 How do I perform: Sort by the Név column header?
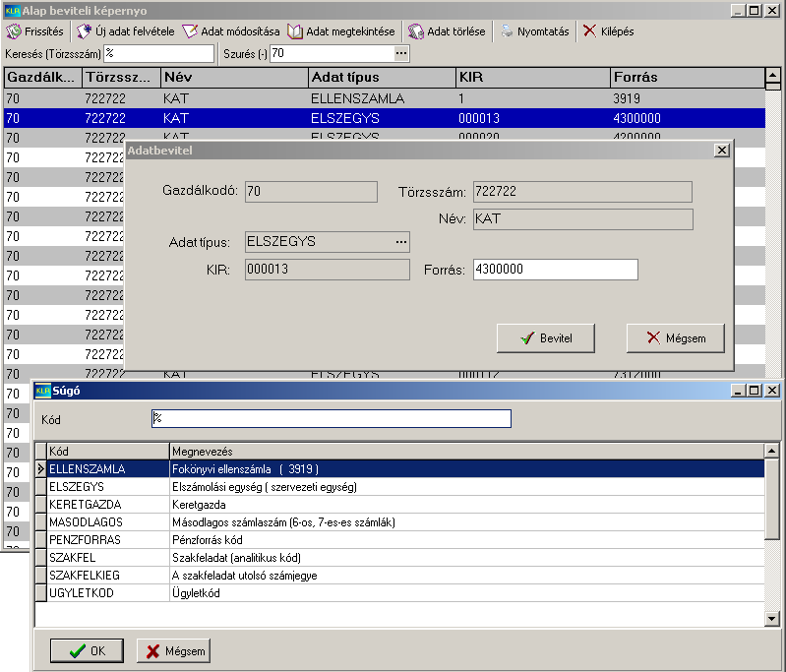pos(233,77)
